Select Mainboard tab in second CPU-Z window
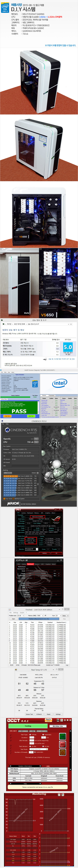This screenshot has width=78, height=868. click(30, 564)
